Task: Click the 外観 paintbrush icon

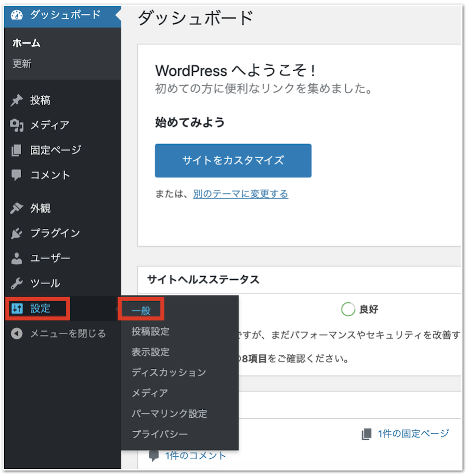Action: 17,209
